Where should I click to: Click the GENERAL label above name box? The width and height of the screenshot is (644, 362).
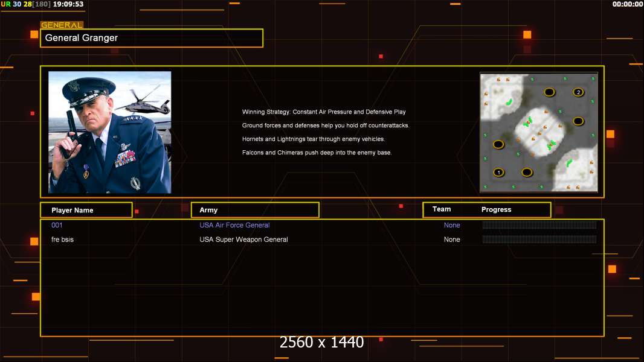click(62, 25)
